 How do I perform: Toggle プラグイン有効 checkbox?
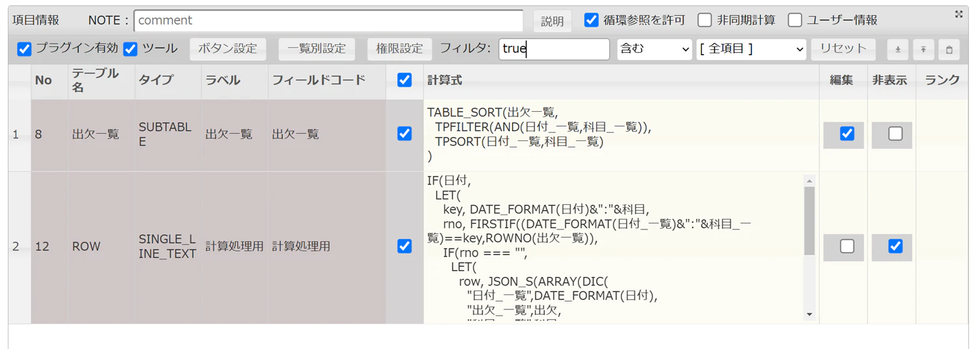(x=24, y=49)
